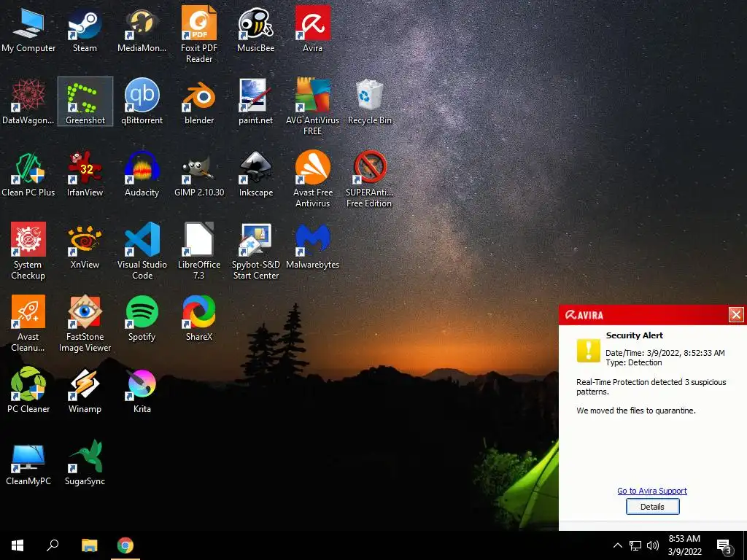Viewport: 747px width, 560px height.
Task: Select the Avira desktop icon
Action: click(312, 29)
